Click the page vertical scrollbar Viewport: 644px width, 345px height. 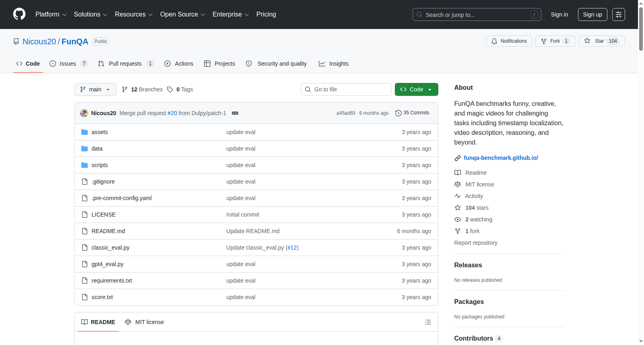[641, 172]
